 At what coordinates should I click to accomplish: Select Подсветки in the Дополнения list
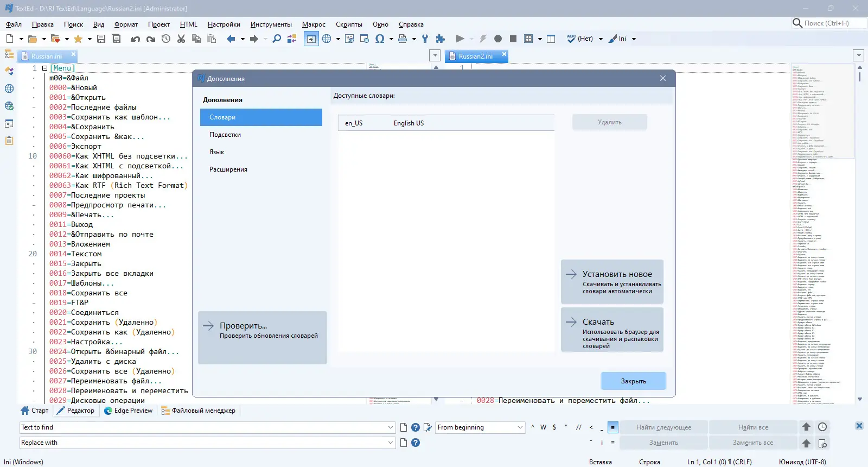(261, 135)
